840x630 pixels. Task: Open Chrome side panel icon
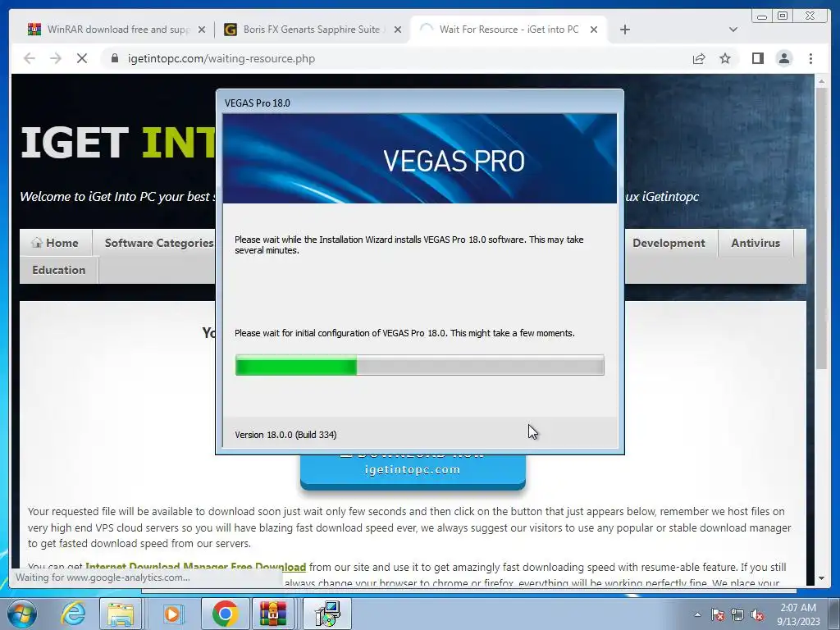click(x=757, y=58)
